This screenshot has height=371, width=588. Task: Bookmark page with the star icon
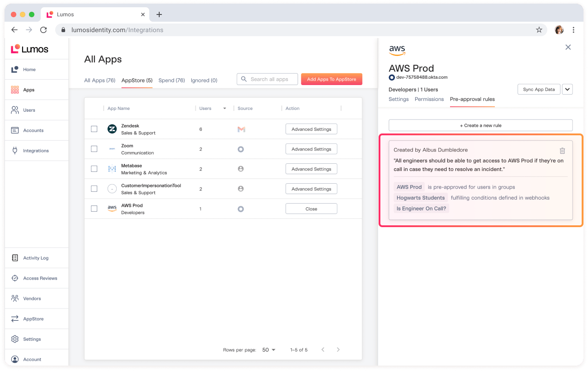tap(539, 30)
